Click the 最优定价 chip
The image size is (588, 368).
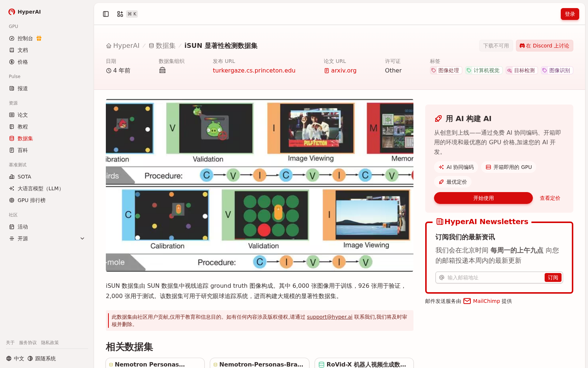click(453, 182)
